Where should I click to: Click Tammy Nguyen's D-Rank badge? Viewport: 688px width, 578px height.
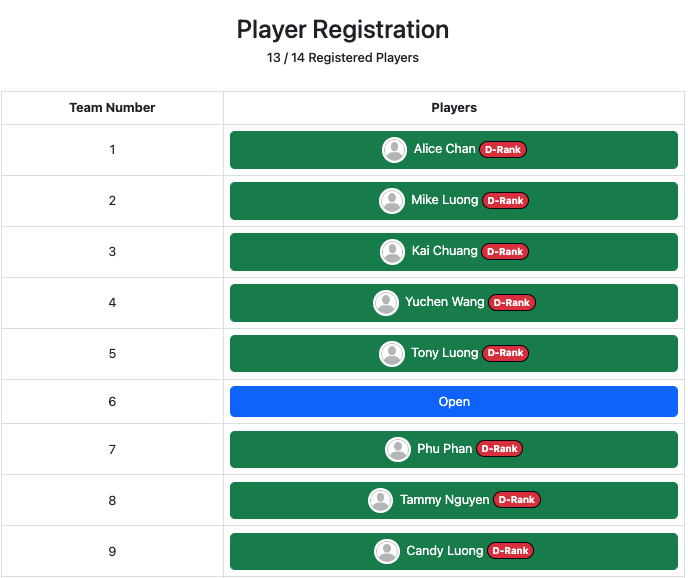517,501
